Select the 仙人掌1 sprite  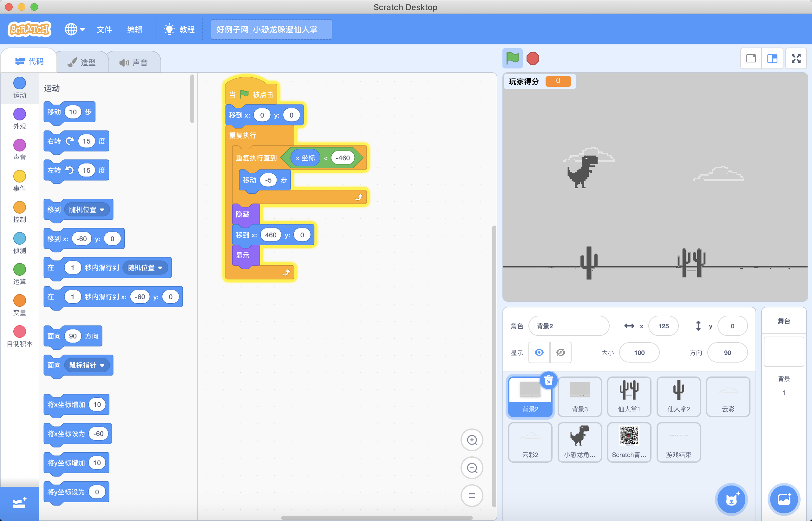click(629, 397)
